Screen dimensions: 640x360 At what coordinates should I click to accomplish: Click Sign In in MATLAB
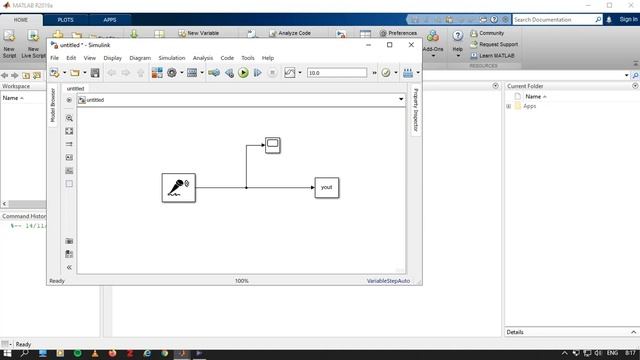[x=628, y=20]
